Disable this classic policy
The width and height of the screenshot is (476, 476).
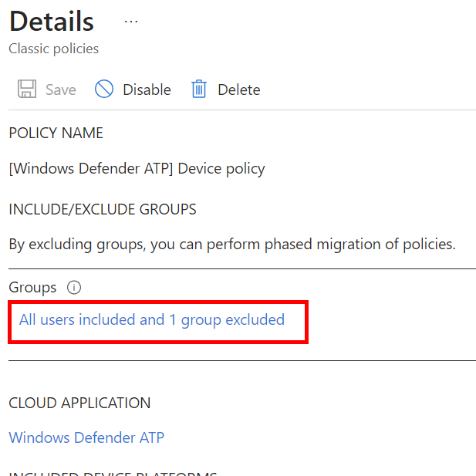tap(147, 89)
